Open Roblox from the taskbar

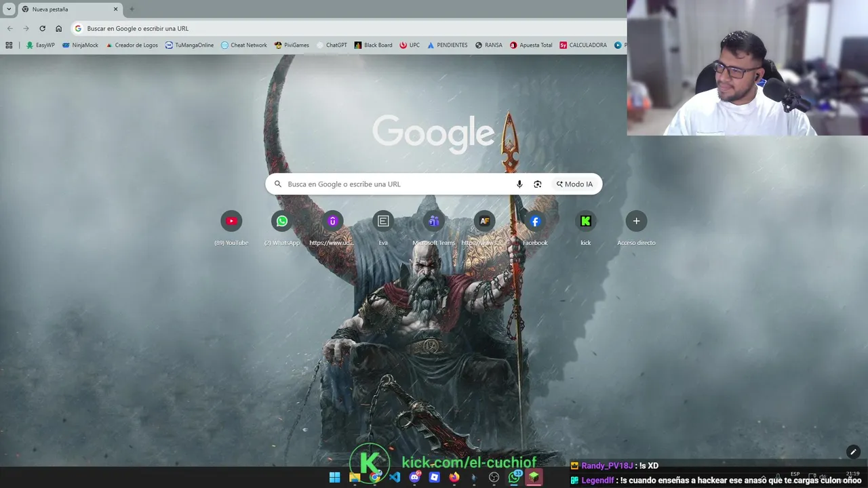[x=434, y=477]
